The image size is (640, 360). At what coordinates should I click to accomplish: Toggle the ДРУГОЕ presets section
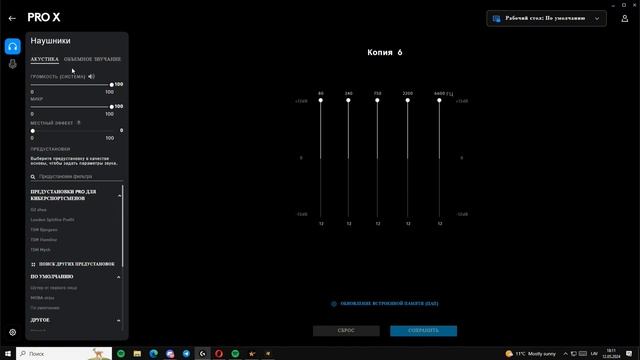pos(118,320)
